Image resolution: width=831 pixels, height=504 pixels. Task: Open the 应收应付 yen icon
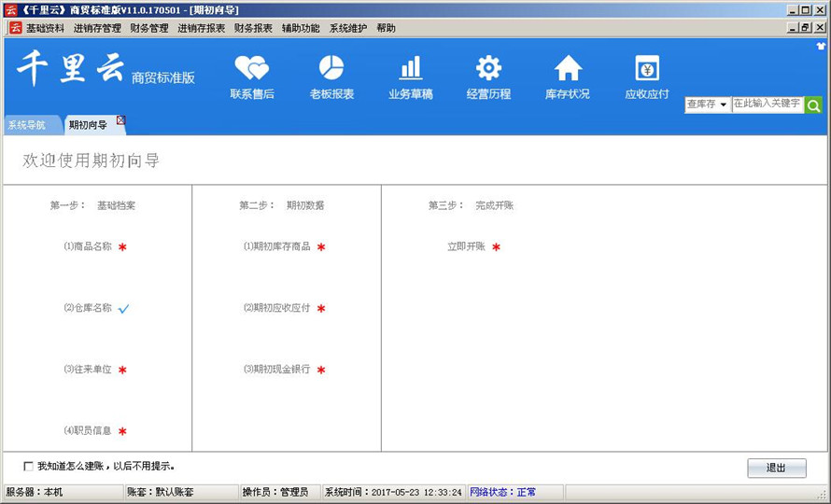point(646,69)
